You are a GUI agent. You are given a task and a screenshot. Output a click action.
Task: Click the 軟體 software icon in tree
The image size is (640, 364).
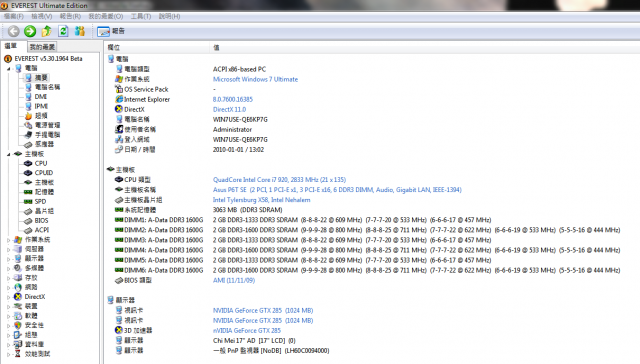click(18, 316)
